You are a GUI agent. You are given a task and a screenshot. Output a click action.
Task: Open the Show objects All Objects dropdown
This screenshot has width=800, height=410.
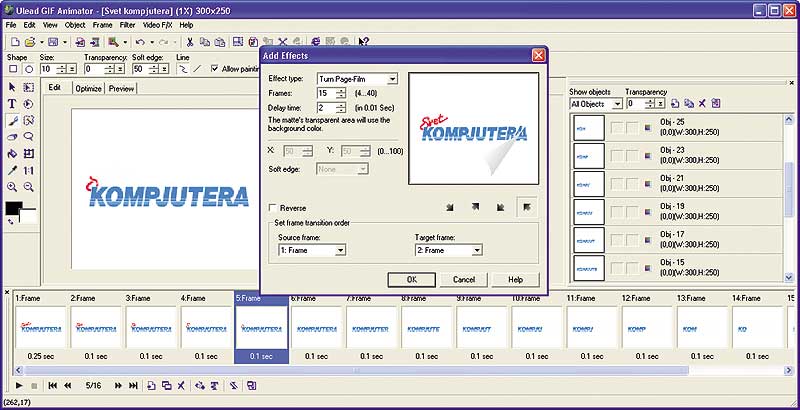point(617,104)
